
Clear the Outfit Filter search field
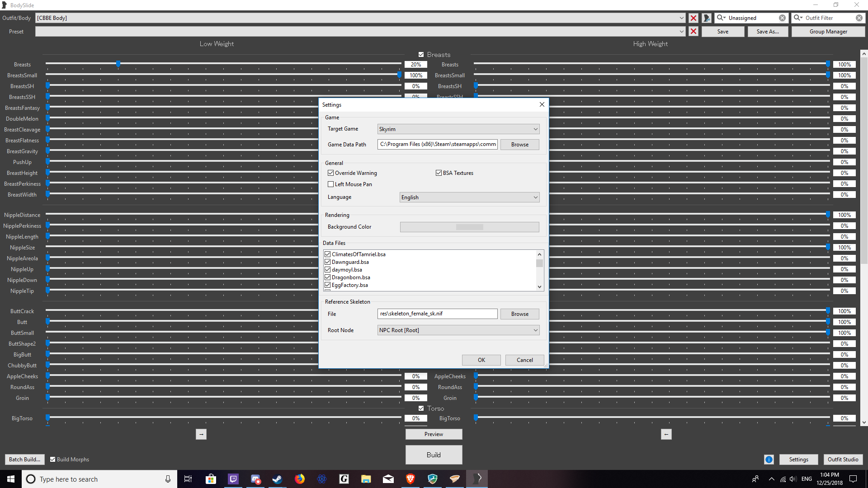pyautogui.click(x=859, y=18)
